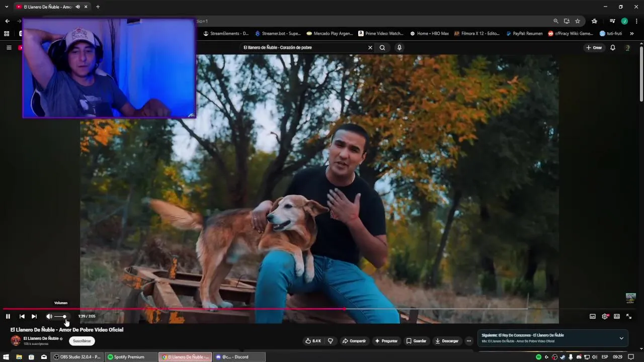The width and height of the screenshot is (644, 362).
Task: Mute the YouTube player volume
Action: (x=49, y=316)
